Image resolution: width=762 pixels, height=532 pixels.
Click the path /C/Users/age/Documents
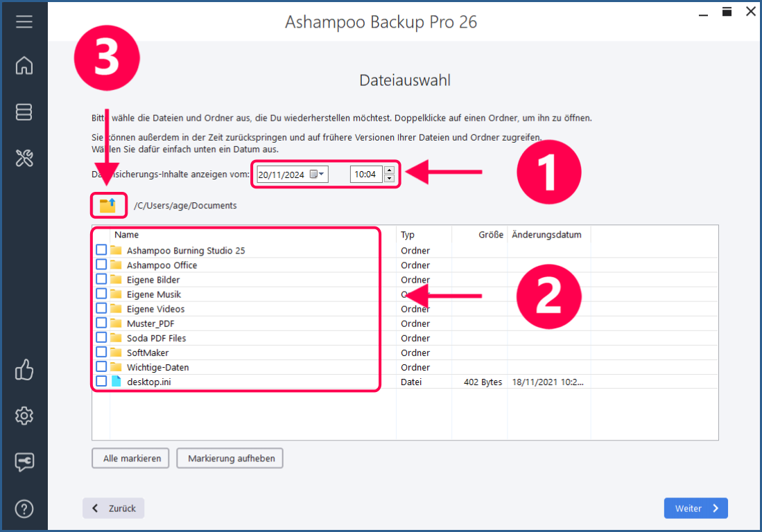pos(185,205)
